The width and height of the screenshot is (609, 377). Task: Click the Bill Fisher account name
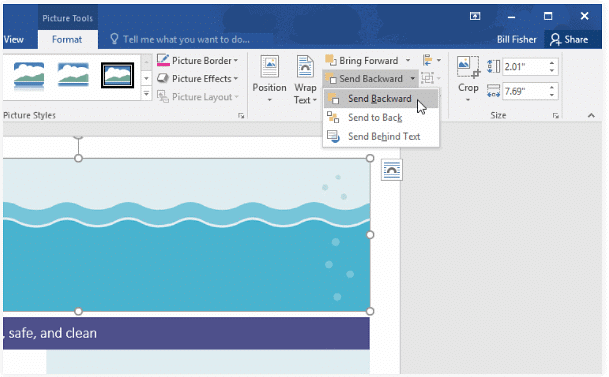[x=516, y=40]
